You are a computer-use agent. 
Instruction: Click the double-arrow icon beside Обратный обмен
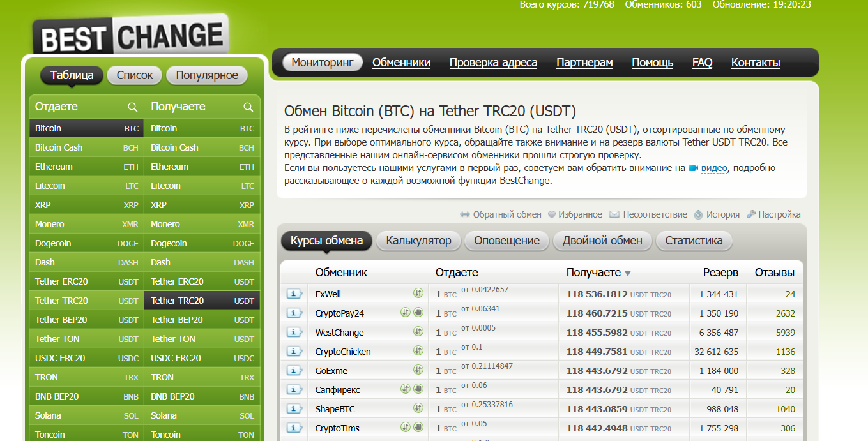465,215
